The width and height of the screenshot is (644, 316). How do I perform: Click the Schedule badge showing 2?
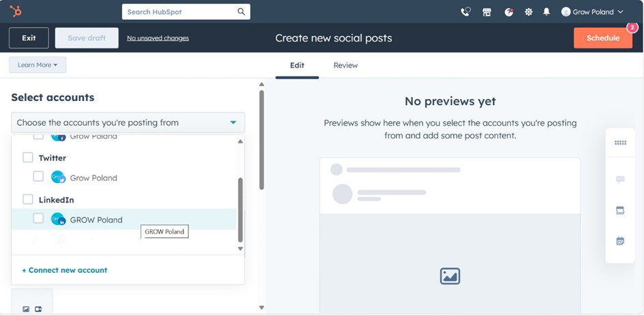(x=632, y=27)
